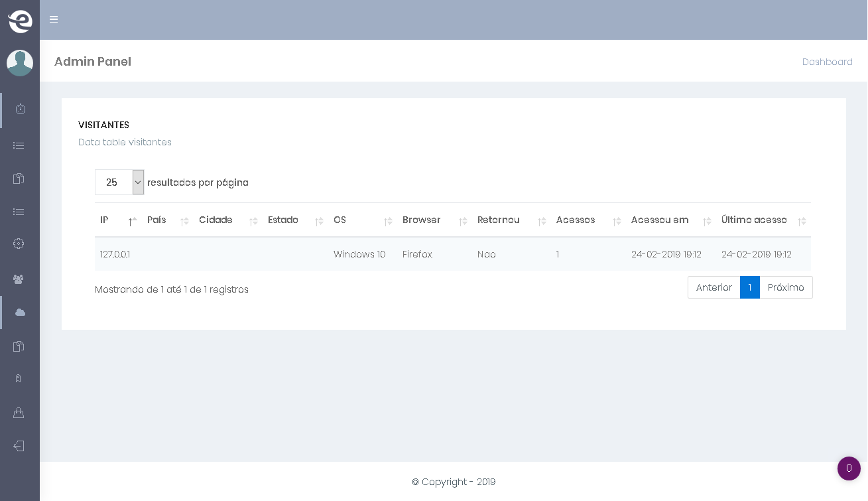Viewport: 868px width, 501px height.
Task: Sort the table by Estado column
Action: pyautogui.click(x=295, y=220)
